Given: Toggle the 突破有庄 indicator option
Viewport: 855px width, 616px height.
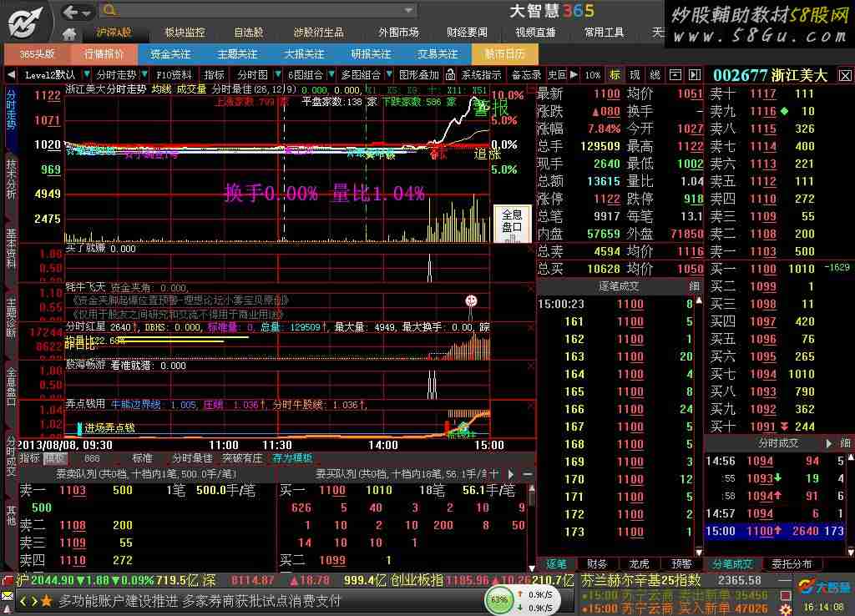Looking at the screenshot, I should [243, 458].
